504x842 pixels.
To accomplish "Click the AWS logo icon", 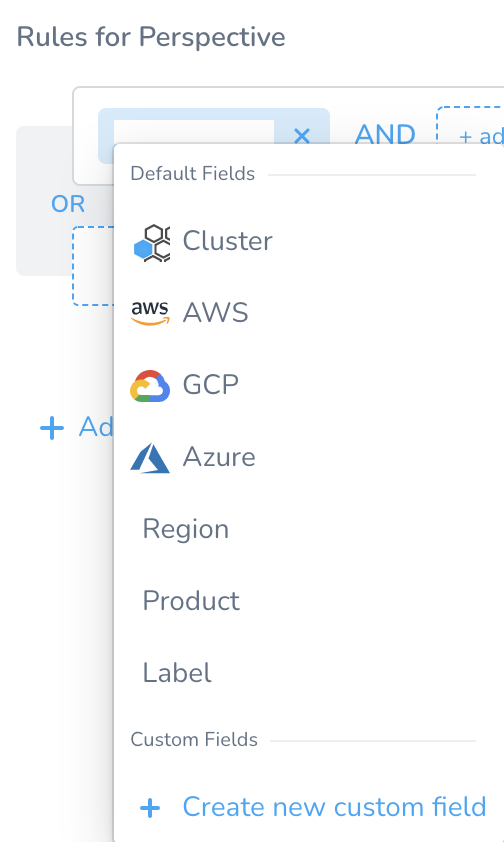I will tap(150, 313).
